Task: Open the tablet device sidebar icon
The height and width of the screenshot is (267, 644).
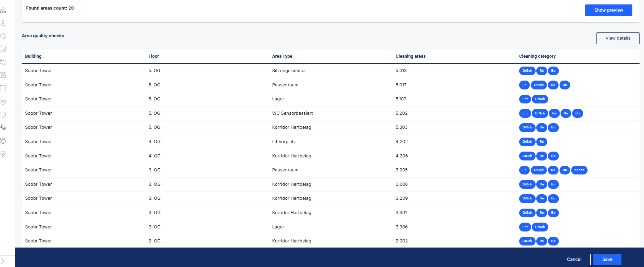Action: pos(3,88)
